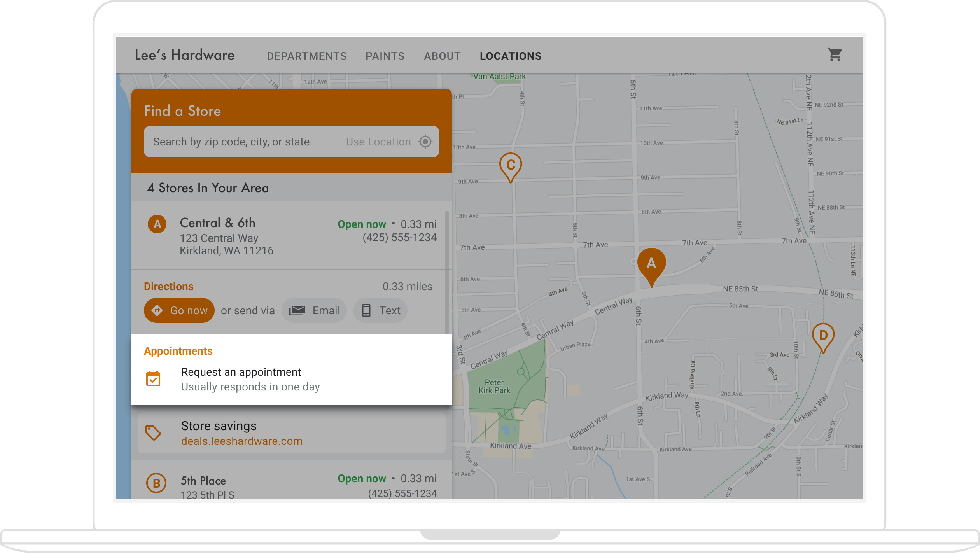Open the Departments menu
Viewport: 980px width, 553px height.
[x=306, y=56]
